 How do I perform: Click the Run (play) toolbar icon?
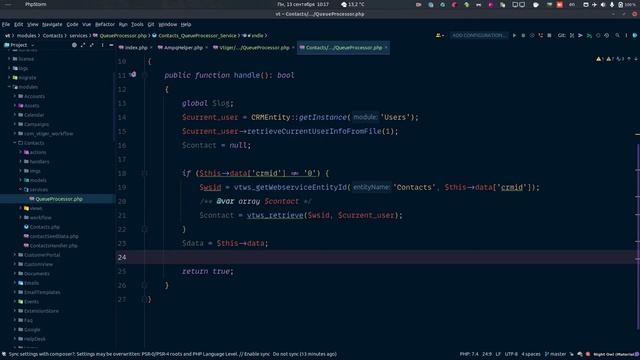pos(514,36)
